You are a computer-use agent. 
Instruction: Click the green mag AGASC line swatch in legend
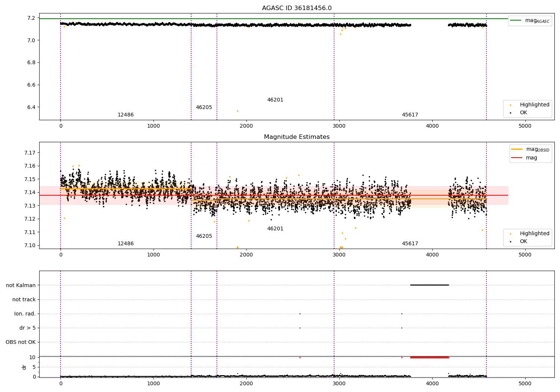click(x=516, y=20)
